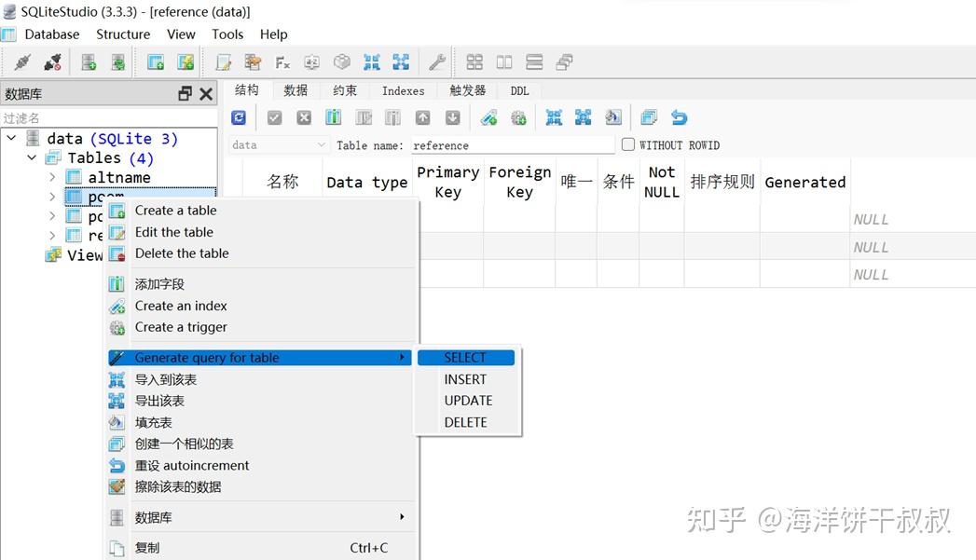Open the database selection dropdown showing data
This screenshot has height=560, width=976.
tap(279, 144)
